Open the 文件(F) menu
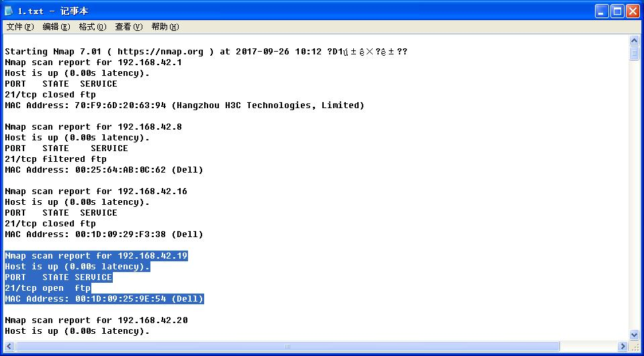644x356 pixels. 20,27
